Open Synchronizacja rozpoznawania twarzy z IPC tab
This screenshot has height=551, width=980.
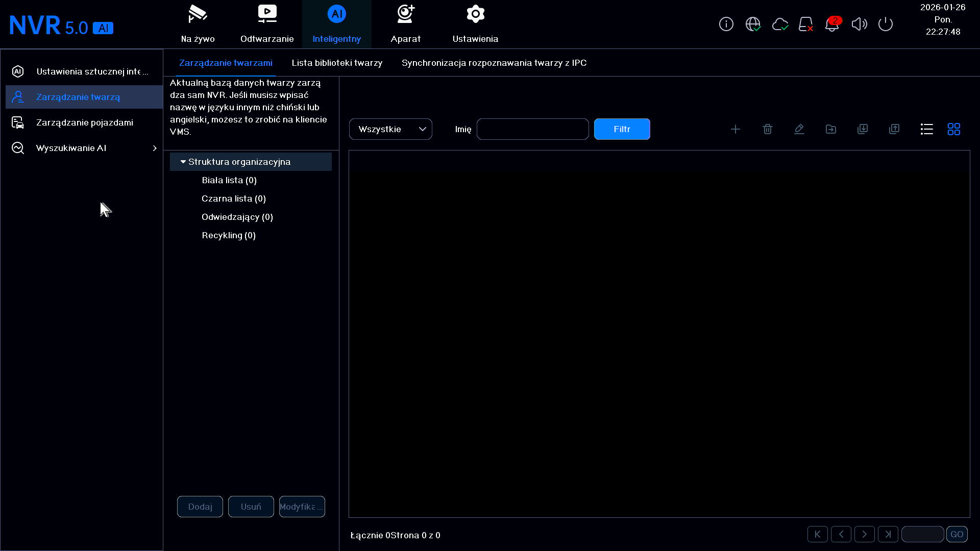point(494,63)
